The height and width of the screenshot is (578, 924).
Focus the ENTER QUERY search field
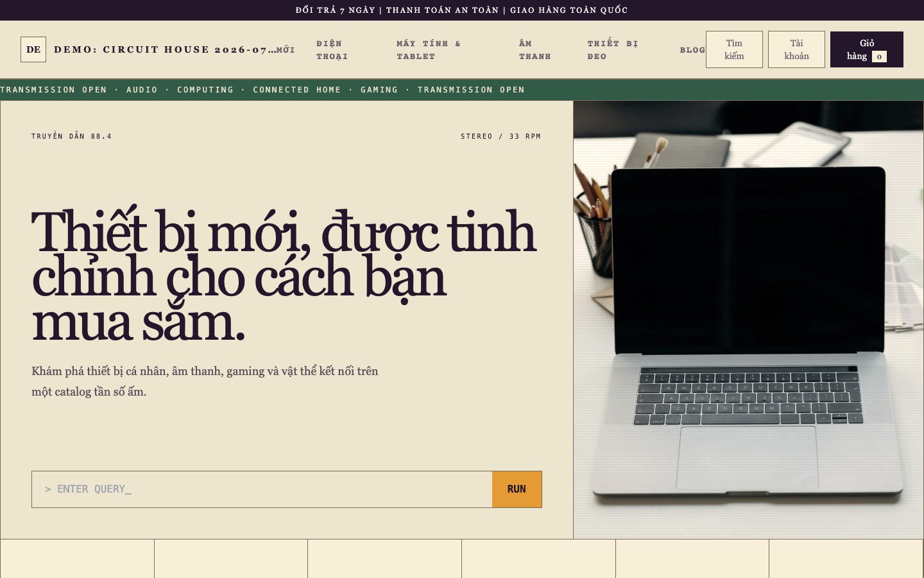click(262, 489)
